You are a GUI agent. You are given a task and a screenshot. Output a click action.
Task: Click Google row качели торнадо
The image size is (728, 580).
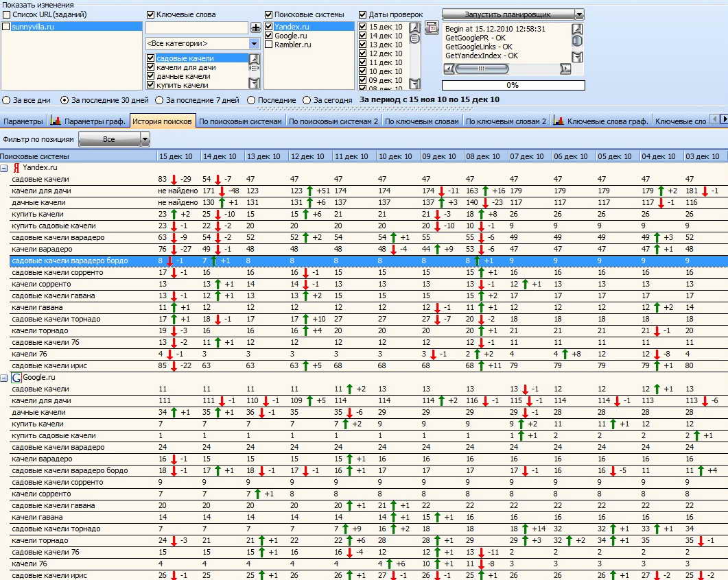368,540
